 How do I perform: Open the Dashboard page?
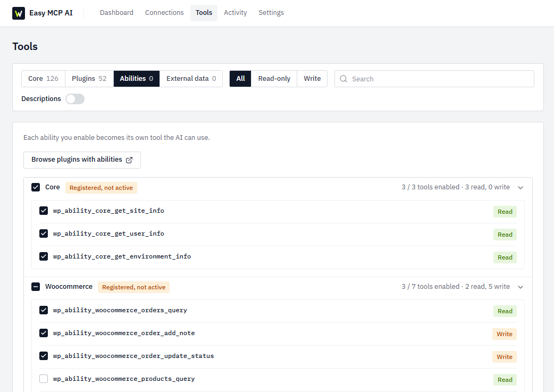click(x=116, y=13)
